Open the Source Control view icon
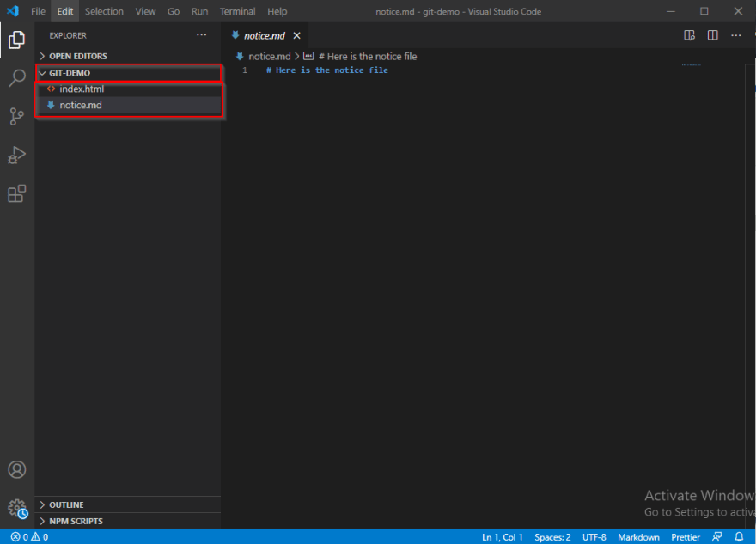Viewport: 756px width, 544px height. pos(17,116)
